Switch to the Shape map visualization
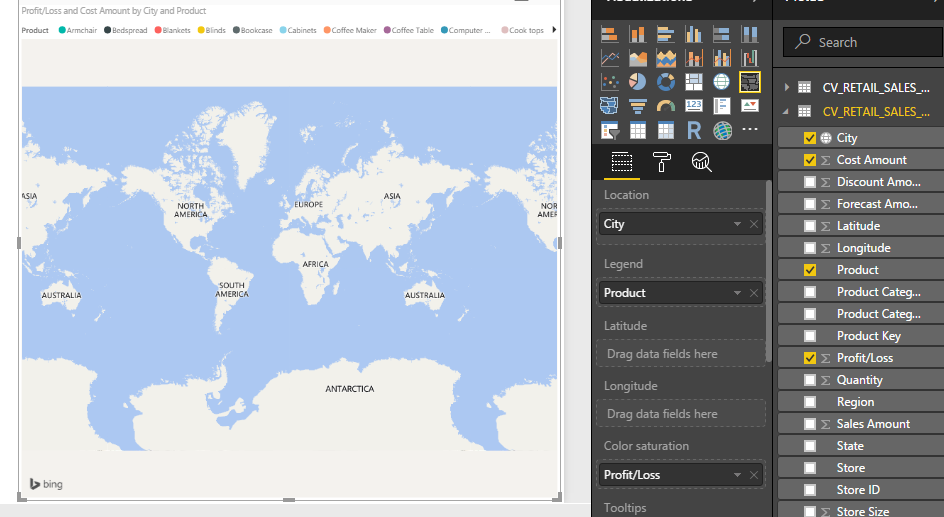The image size is (944, 517). click(610, 106)
